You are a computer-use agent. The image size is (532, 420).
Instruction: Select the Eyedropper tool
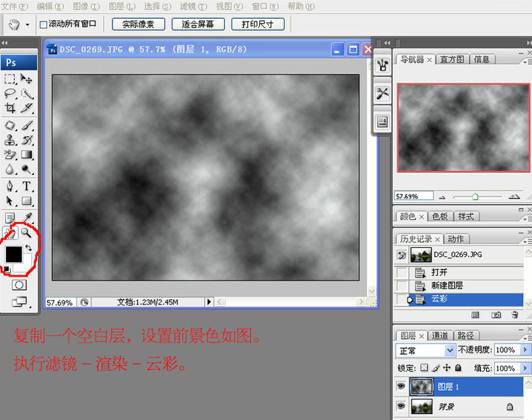pyautogui.click(x=27, y=217)
